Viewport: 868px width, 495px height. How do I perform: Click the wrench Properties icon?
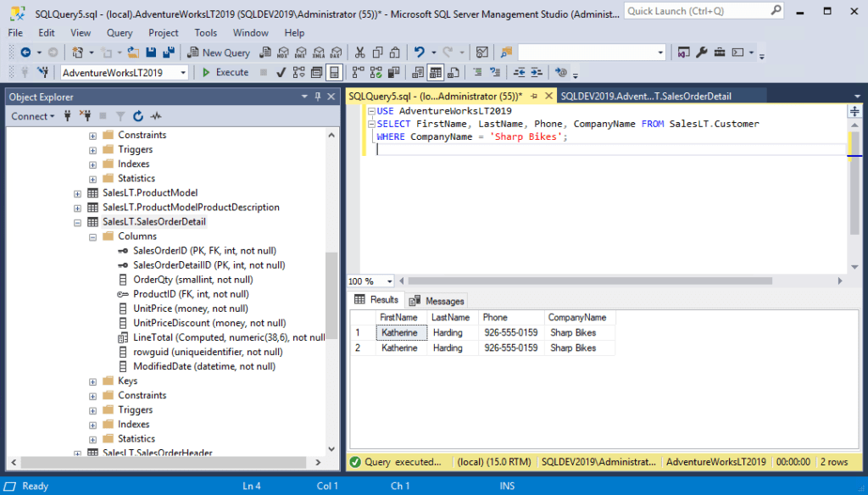click(x=701, y=53)
